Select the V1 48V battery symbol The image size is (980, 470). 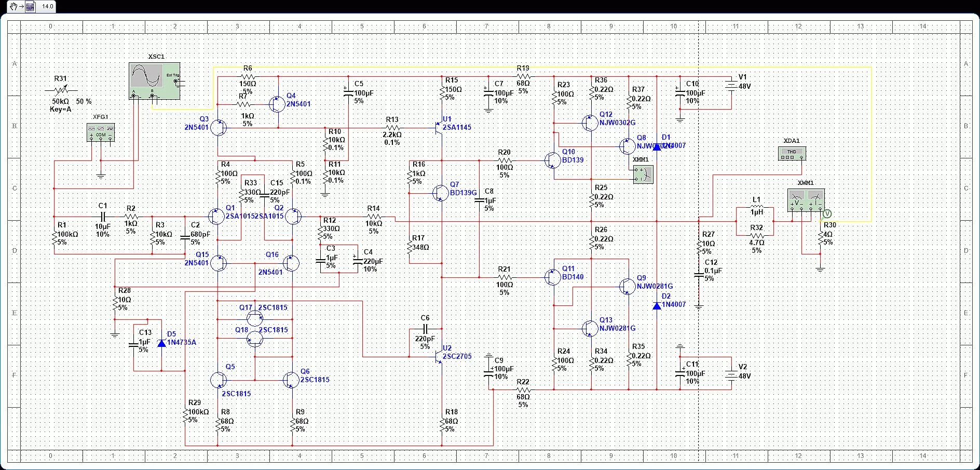coord(731,85)
